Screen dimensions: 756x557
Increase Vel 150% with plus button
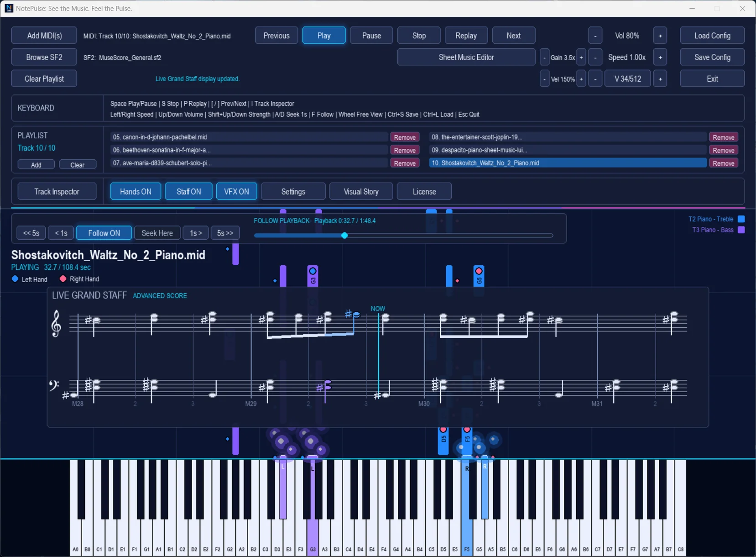581,79
